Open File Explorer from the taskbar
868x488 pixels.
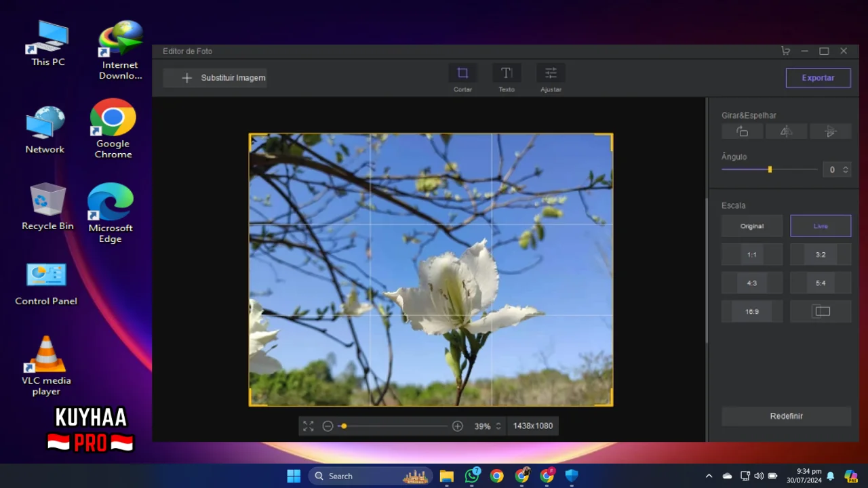tap(446, 476)
